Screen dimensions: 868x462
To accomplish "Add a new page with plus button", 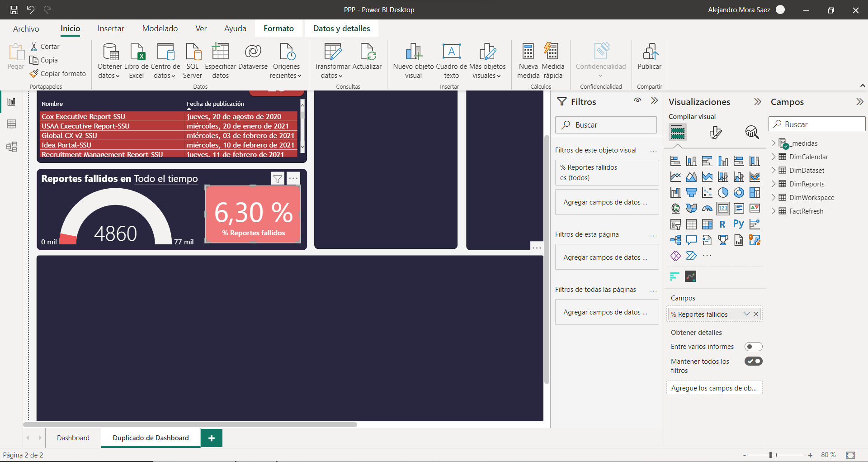I will coord(211,438).
